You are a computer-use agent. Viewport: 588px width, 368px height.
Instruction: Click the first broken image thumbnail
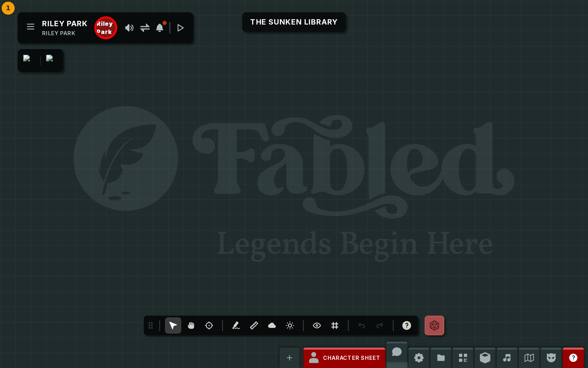pyautogui.click(x=27, y=58)
